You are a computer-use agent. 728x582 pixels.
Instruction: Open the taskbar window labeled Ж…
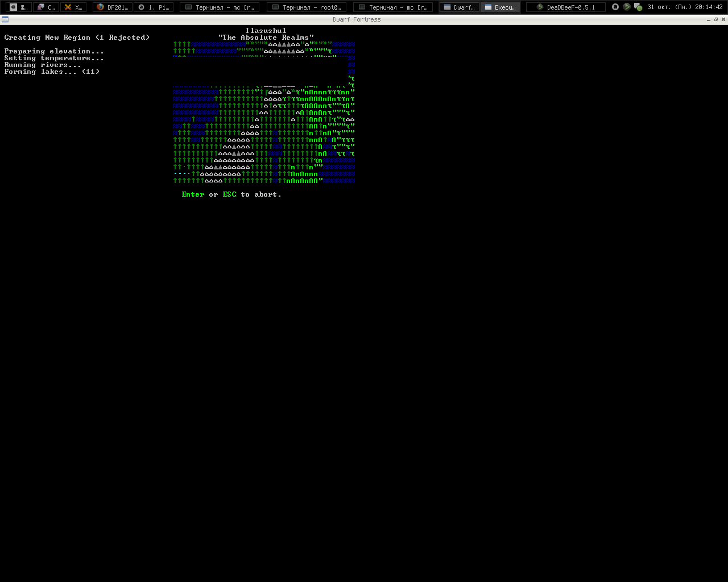click(x=19, y=7)
